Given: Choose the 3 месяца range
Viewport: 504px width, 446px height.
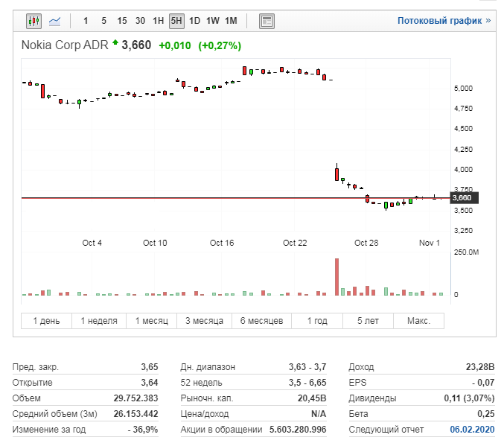Looking at the screenshot, I should pyautogui.click(x=204, y=321).
